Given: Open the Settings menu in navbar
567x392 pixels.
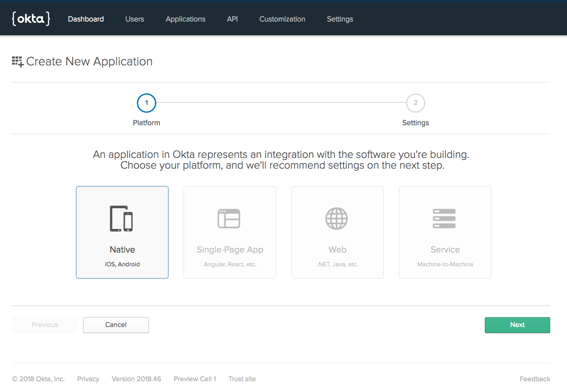Looking at the screenshot, I should (340, 19).
